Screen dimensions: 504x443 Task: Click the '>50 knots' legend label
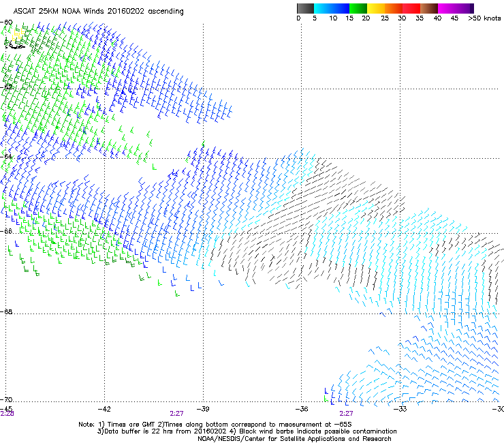coord(484,18)
